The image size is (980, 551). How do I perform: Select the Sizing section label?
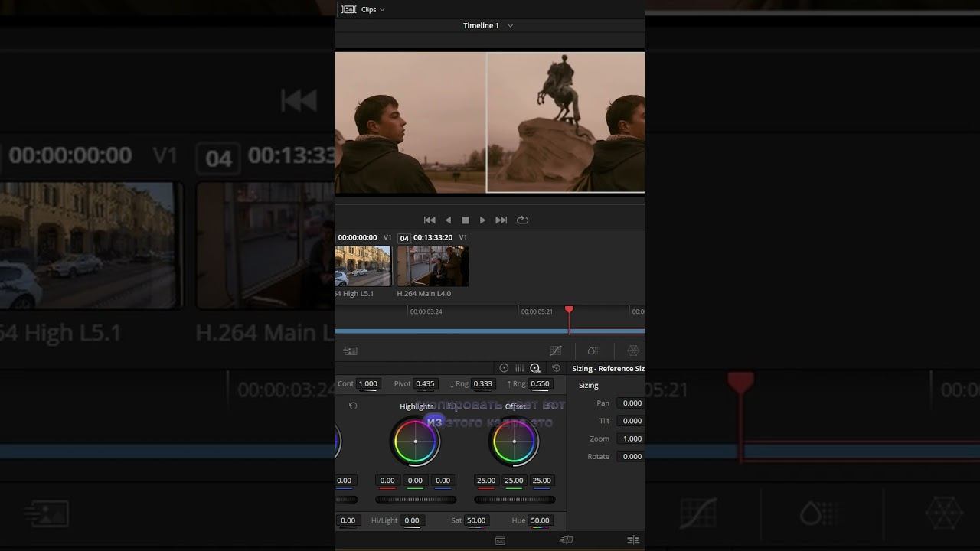tap(589, 385)
